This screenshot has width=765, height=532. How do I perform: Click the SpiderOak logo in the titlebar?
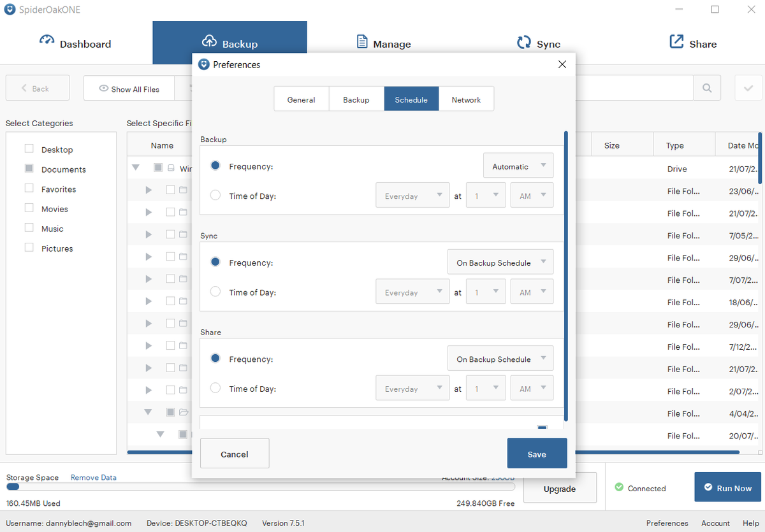click(x=9, y=9)
